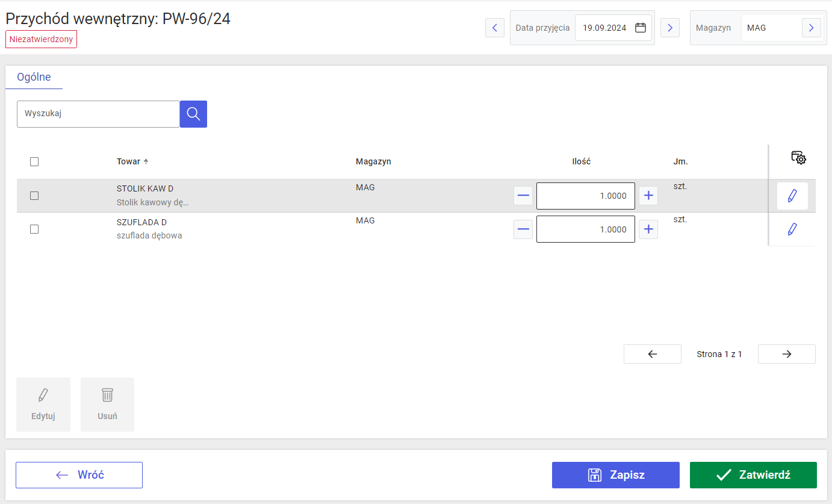Image resolution: width=832 pixels, height=504 pixels.
Task: Decrease quantity for STOLIK KAW D
Action: point(523,196)
